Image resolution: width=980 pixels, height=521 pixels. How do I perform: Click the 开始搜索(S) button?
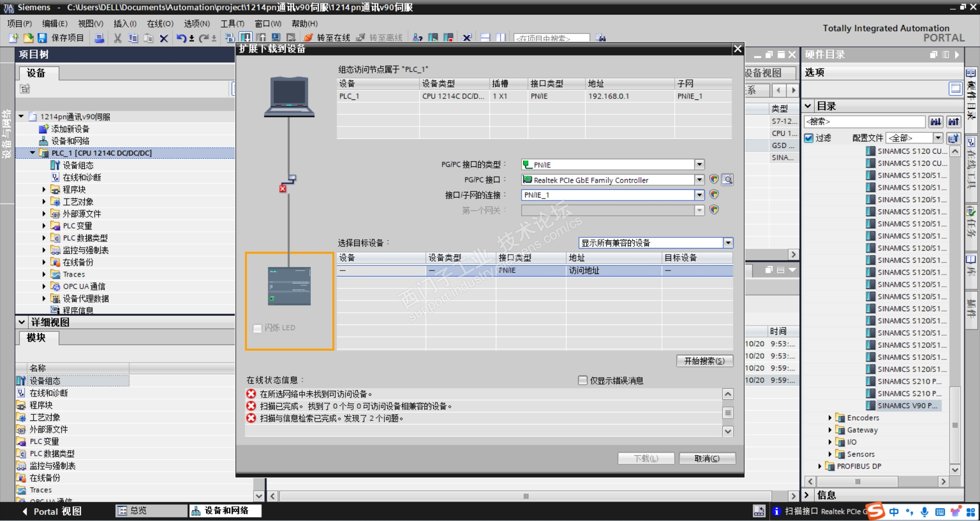[x=704, y=361]
